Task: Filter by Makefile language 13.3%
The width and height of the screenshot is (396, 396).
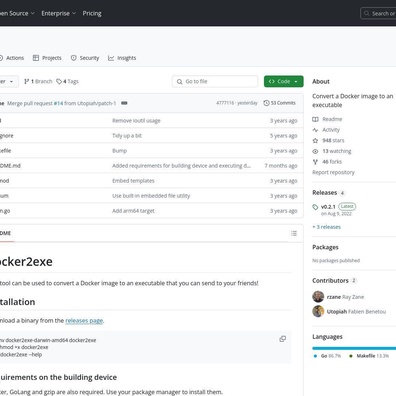Action: point(369,356)
